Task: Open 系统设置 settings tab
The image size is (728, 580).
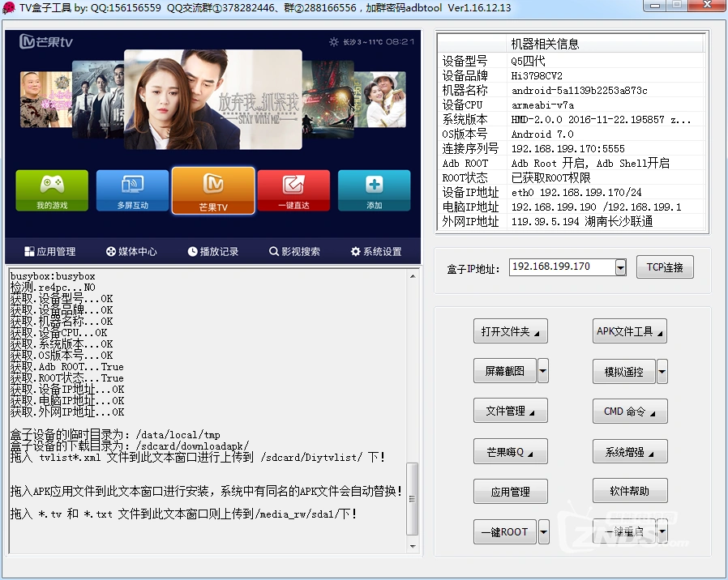Action: 376,251
